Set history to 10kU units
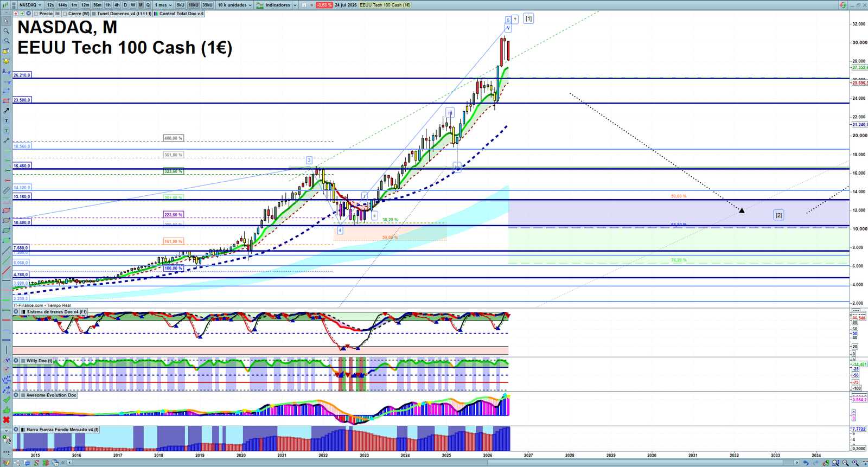Image resolution: width=868 pixels, height=467 pixels. [x=193, y=5]
